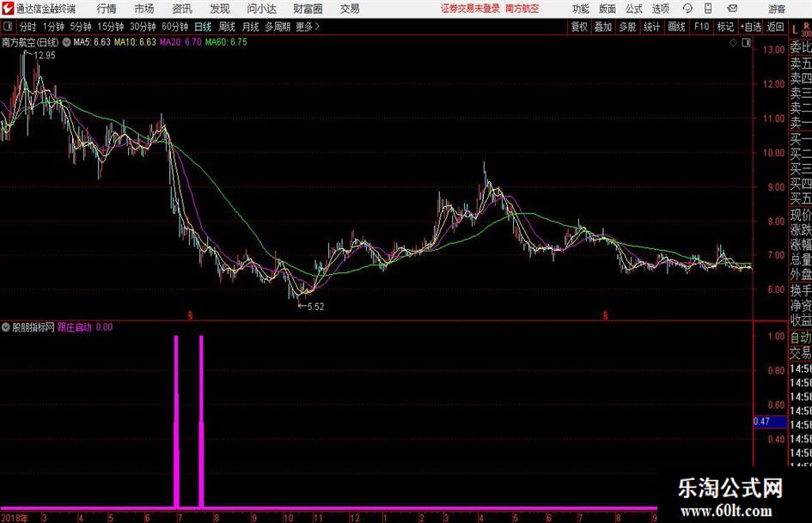Click the MA20: 6.70 indicator value
The width and height of the screenshot is (812, 523).
pyautogui.click(x=180, y=42)
